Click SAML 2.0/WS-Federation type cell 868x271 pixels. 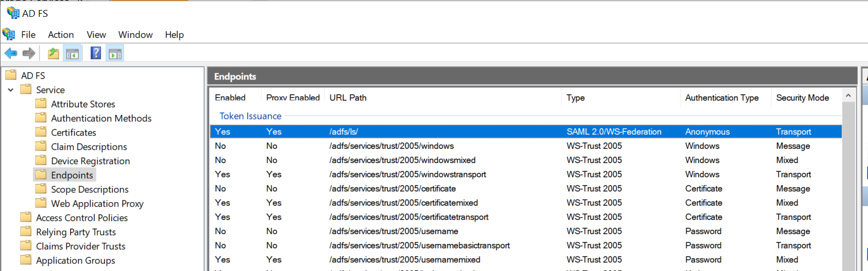[x=614, y=132]
